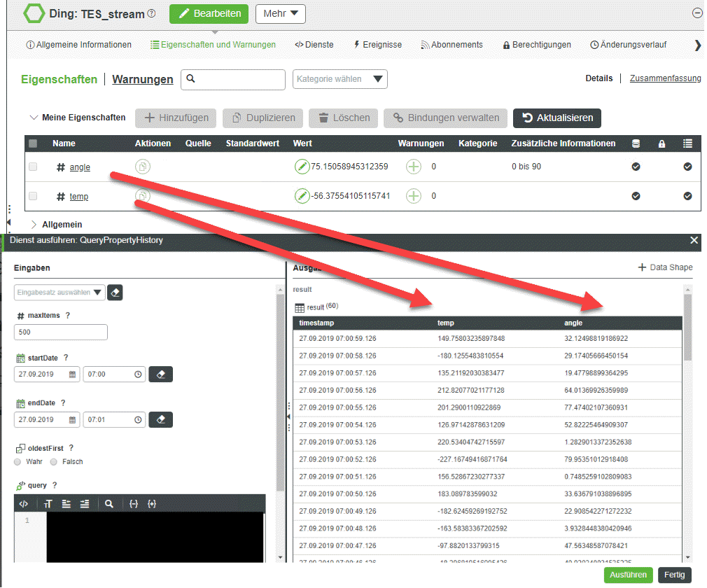Open the Ereignisse tab
The image size is (707, 588).
pyautogui.click(x=378, y=44)
